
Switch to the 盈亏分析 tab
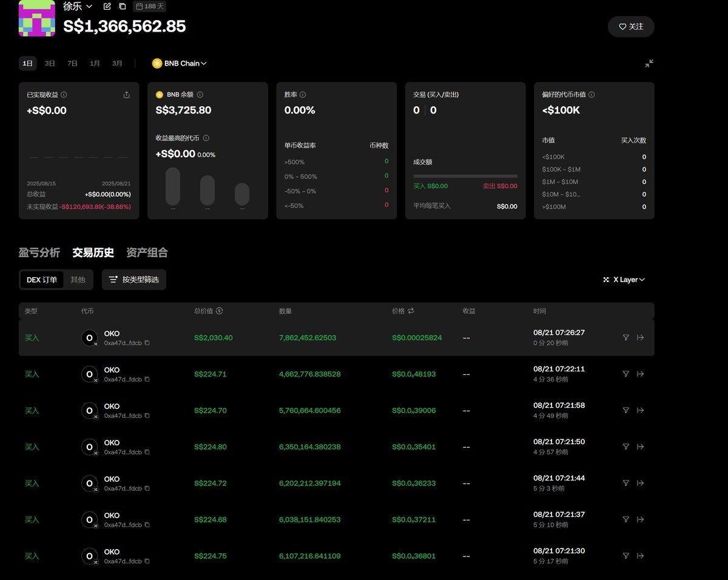pyautogui.click(x=39, y=252)
